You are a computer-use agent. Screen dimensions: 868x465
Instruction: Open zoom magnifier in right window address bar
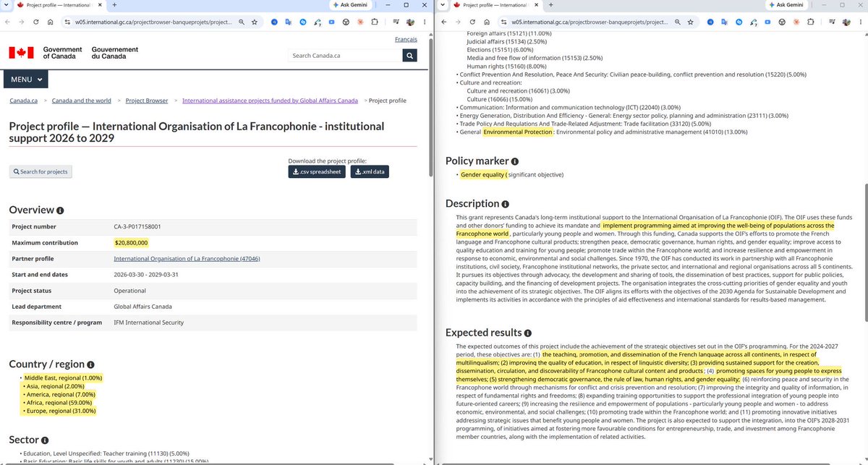tap(676, 22)
